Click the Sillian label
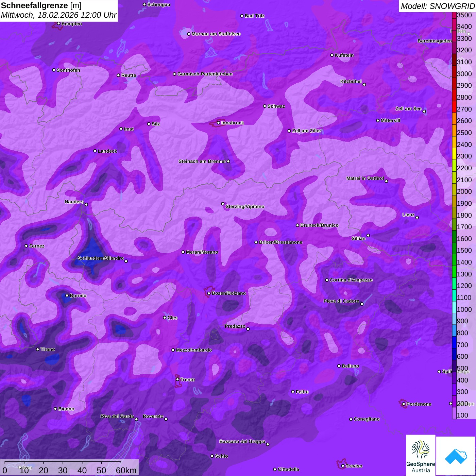 [x=358, y=238]
